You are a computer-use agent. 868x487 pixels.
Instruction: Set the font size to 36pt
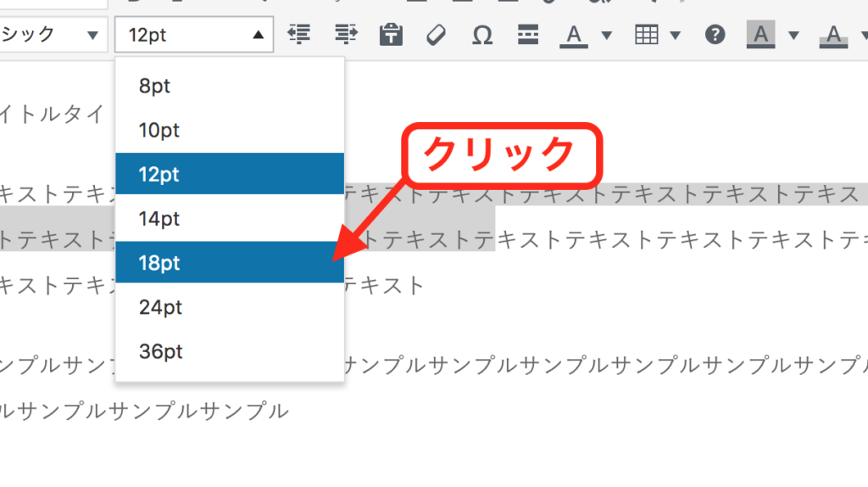click(229, 350)
